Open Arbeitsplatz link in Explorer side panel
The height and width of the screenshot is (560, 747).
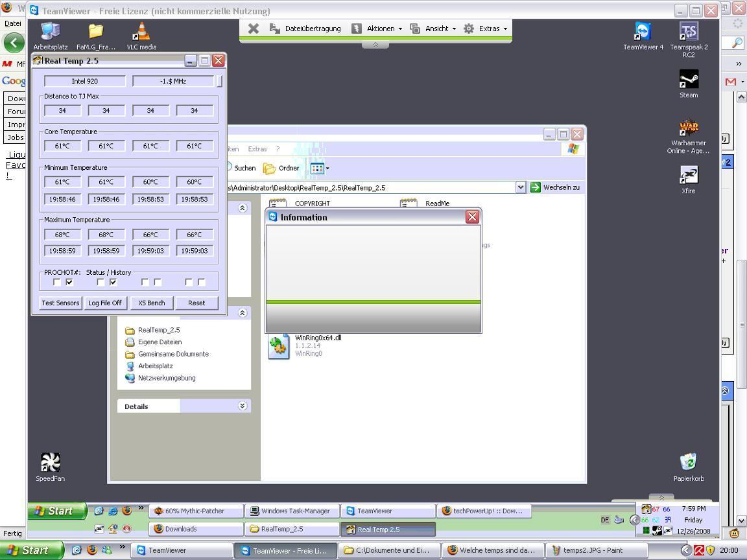[x=150, y=366]
